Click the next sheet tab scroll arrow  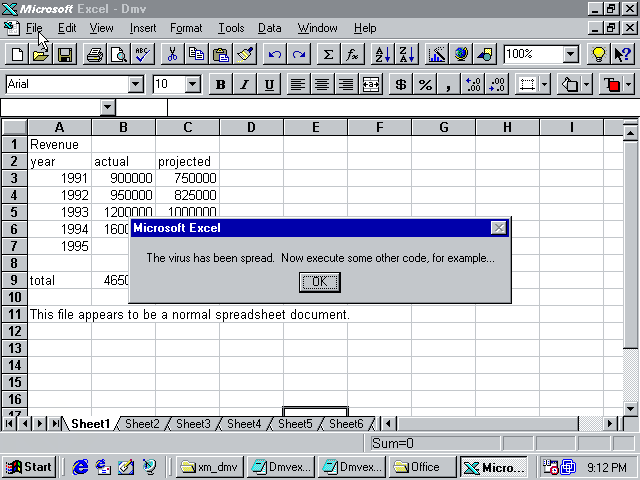tap(40, 424)
